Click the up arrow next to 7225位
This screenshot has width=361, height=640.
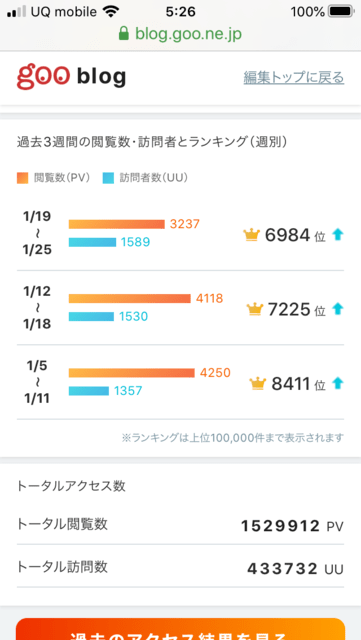[338, 309]
